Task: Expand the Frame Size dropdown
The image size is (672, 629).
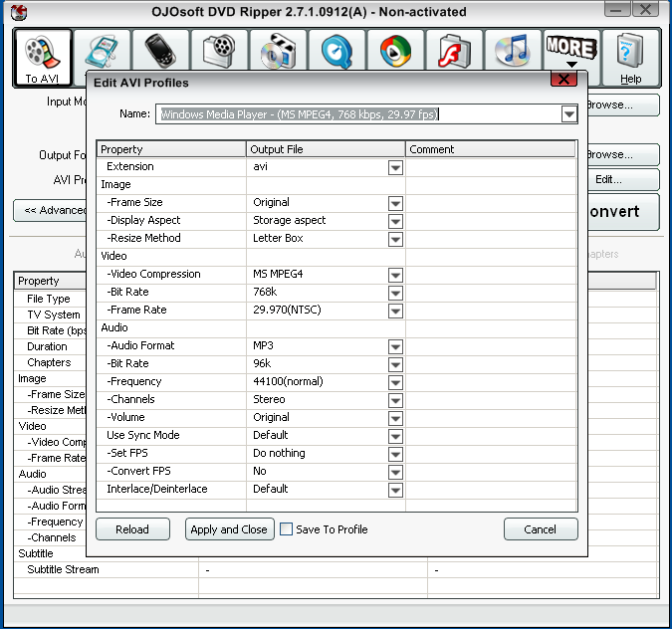Action: click(395, 203)
